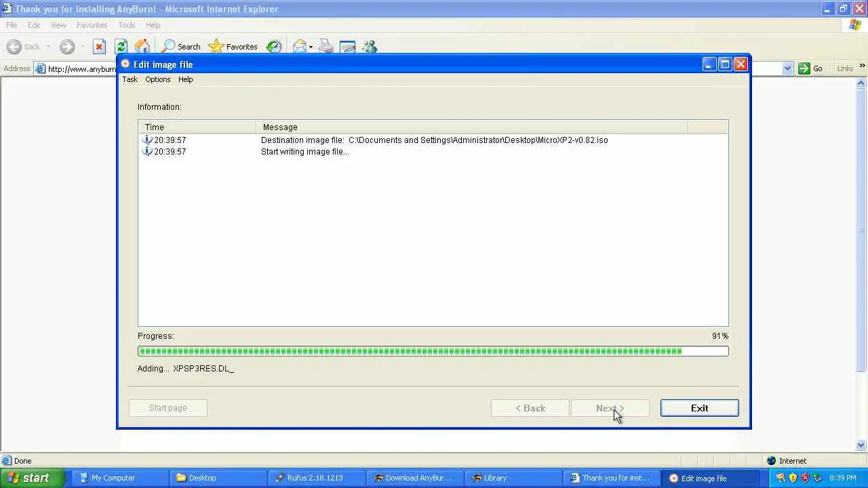The image size is (868, 488).
Task: Open the Task menu in AnyBurn
Action: (x=130, y=79)
